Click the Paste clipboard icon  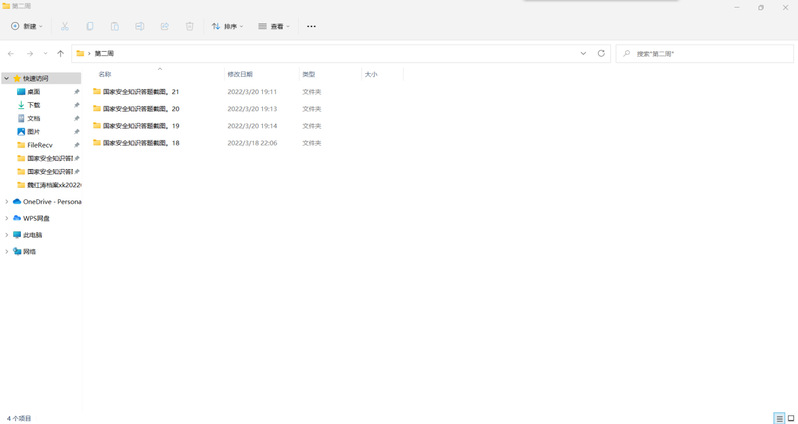[x=115, y=26]
